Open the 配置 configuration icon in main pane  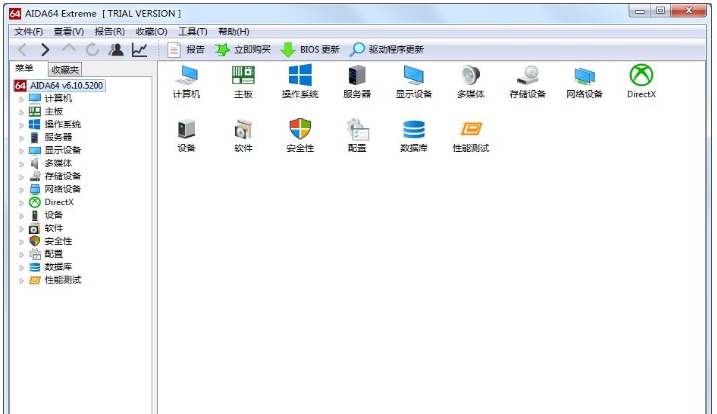tap(357, 135)
